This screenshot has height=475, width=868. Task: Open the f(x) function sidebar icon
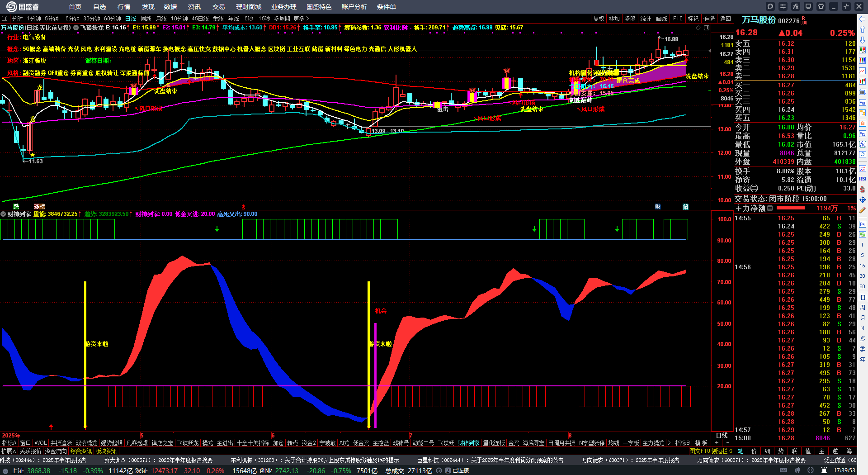(x=863, y=144)
